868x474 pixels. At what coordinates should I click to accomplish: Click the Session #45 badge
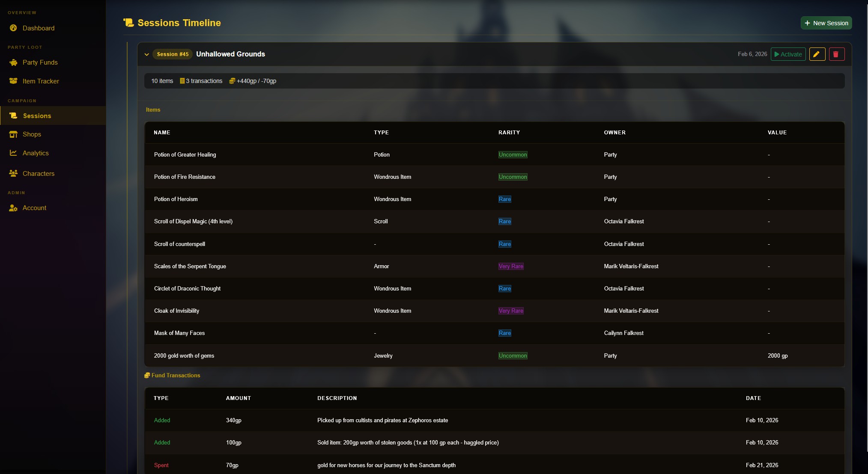point(173,54)
